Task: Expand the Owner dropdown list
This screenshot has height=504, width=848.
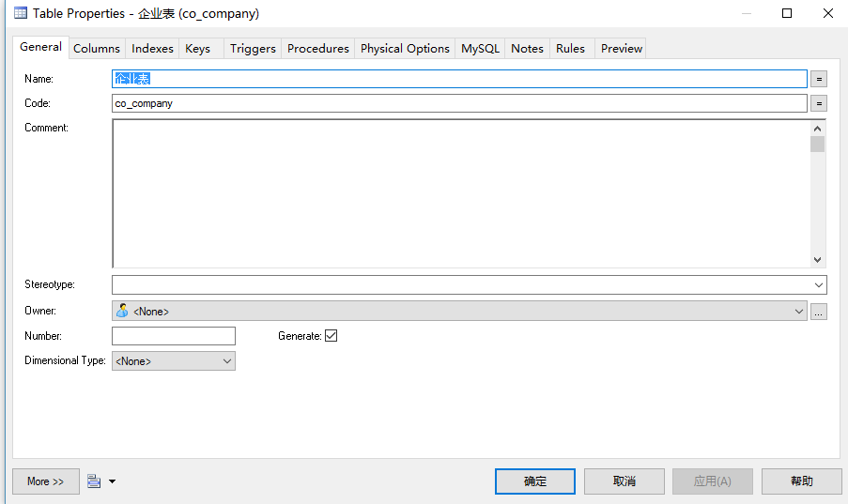Action: pyautogui.click(x=799, y=312)
